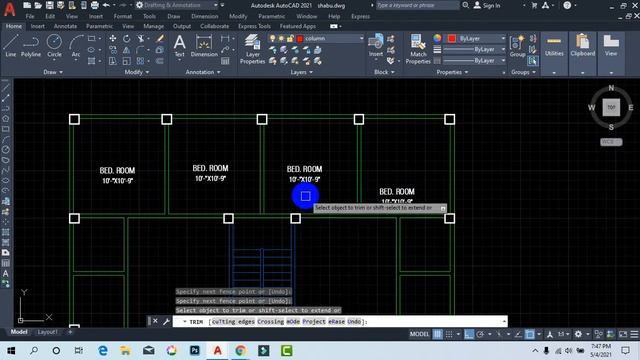Viewport: 640px width, 360px height.
Task: Toggle snap mode in status bar
Action: (x=449, y=334)
